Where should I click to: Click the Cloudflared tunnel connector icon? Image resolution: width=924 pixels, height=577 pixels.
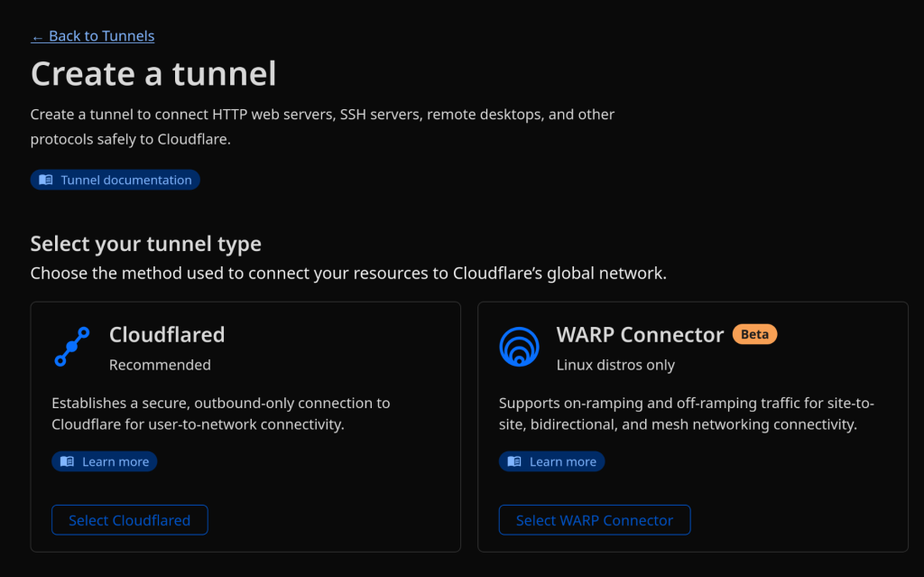pyautogui.click(x=71, y=347)
